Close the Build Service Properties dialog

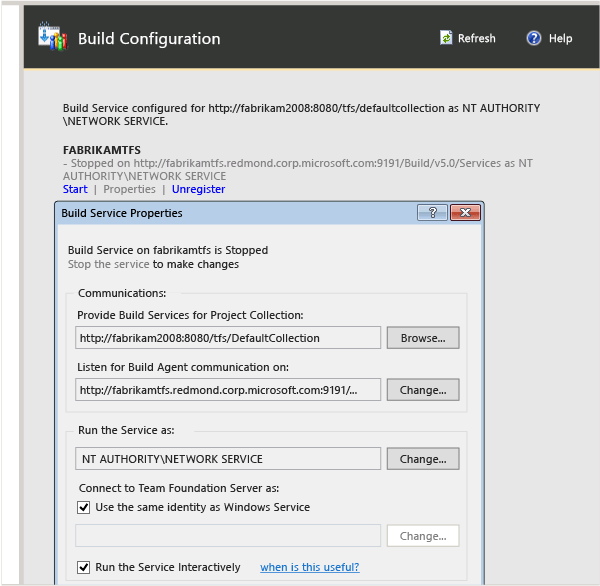465,212
